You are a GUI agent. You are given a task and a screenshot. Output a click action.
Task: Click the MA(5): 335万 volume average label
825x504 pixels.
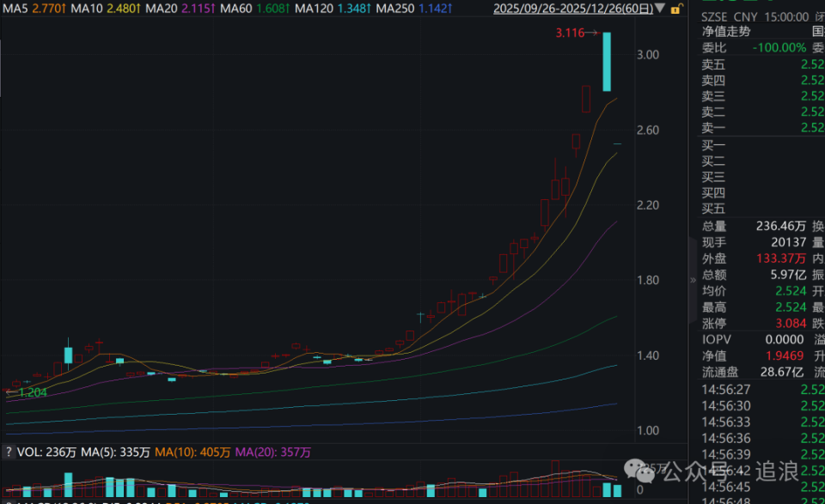click(x=116, y=452)
